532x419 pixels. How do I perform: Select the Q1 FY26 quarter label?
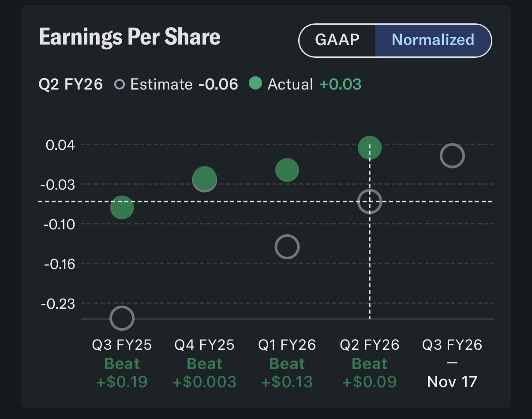coord(287,345)
